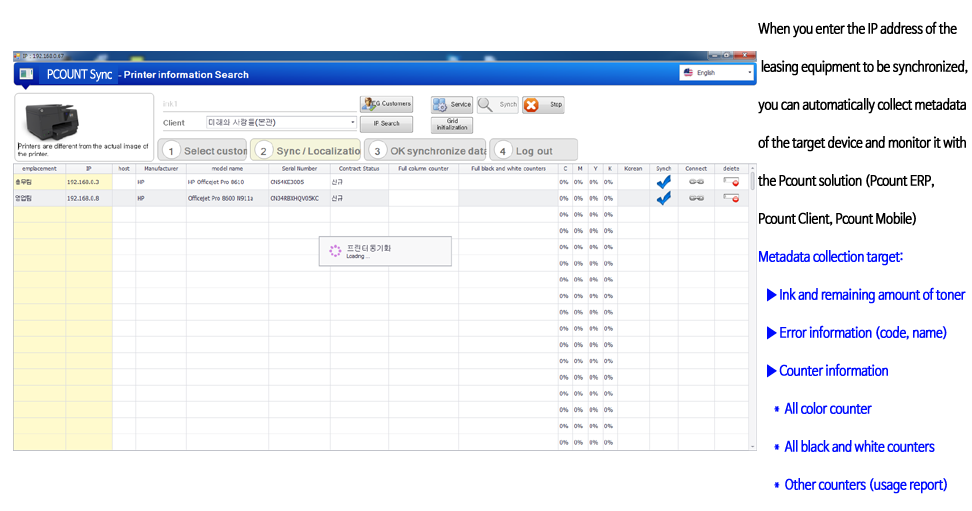
Task: Expand the Client selection combo box
Action: 352,123
